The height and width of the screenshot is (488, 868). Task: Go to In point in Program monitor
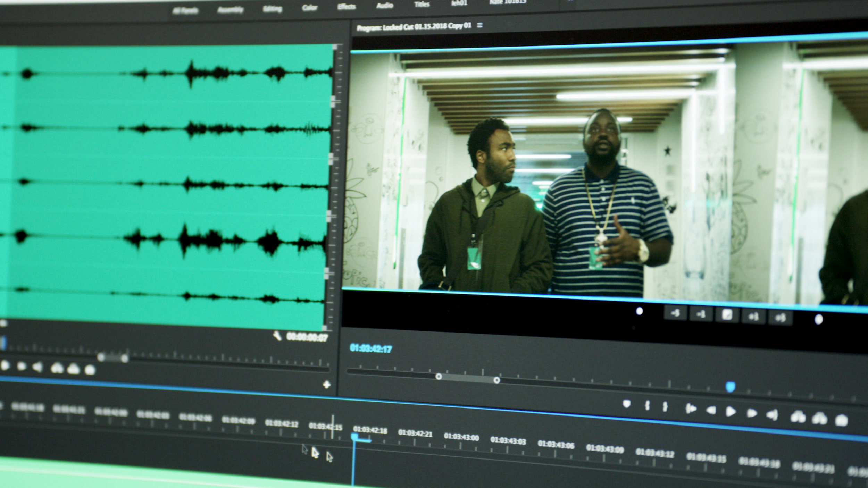(691, 409)
